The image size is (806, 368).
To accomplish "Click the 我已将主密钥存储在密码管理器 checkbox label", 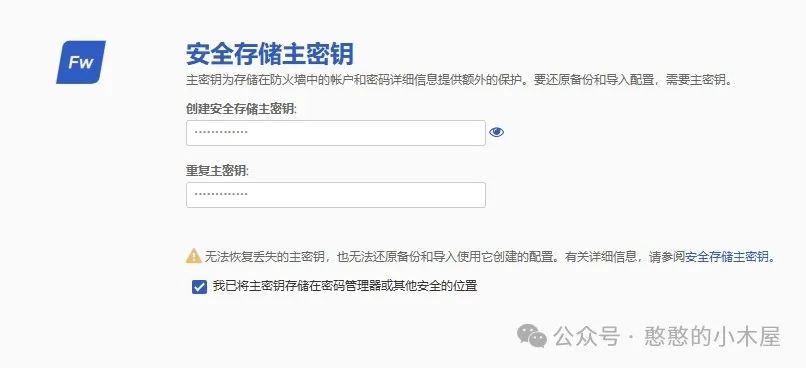I will [345, 286].
